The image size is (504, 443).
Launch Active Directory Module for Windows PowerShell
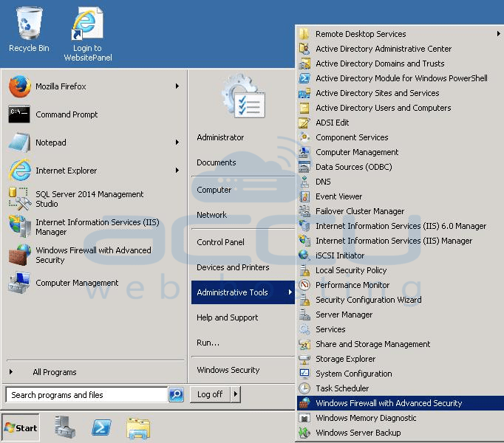401,78
